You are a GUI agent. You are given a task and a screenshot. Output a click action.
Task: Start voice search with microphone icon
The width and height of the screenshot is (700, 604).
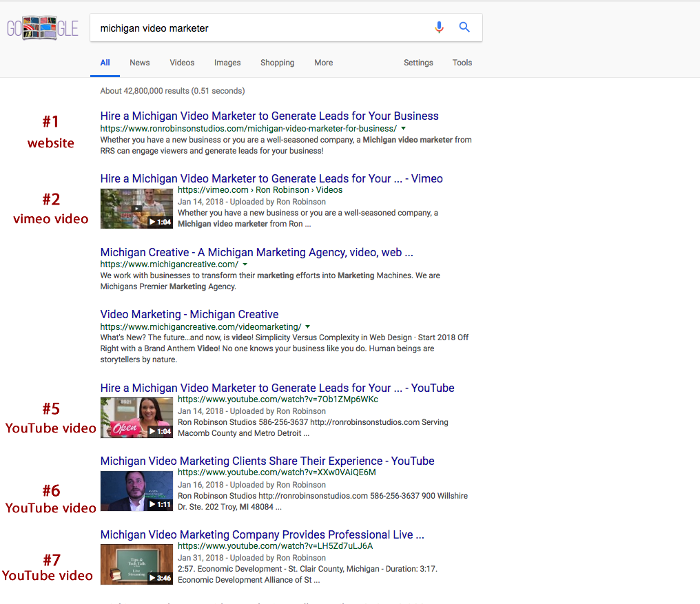tap(440, 28)
